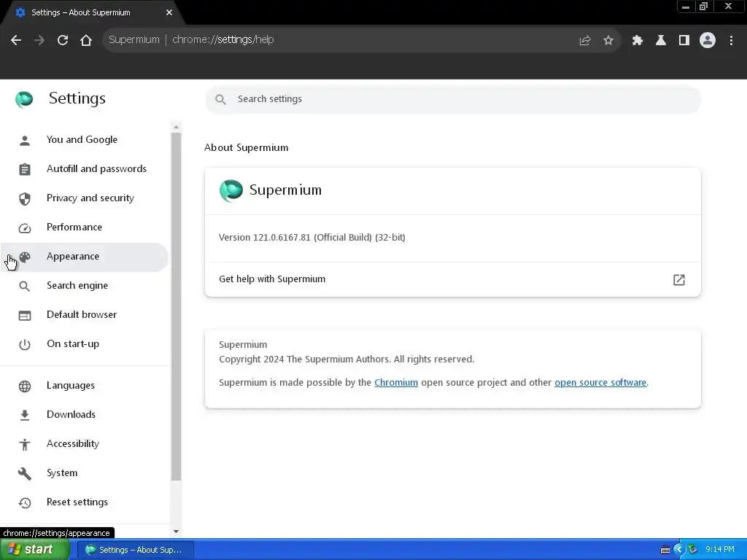
Task: Go back using the browser back arrow
Action: click(16, 40)
